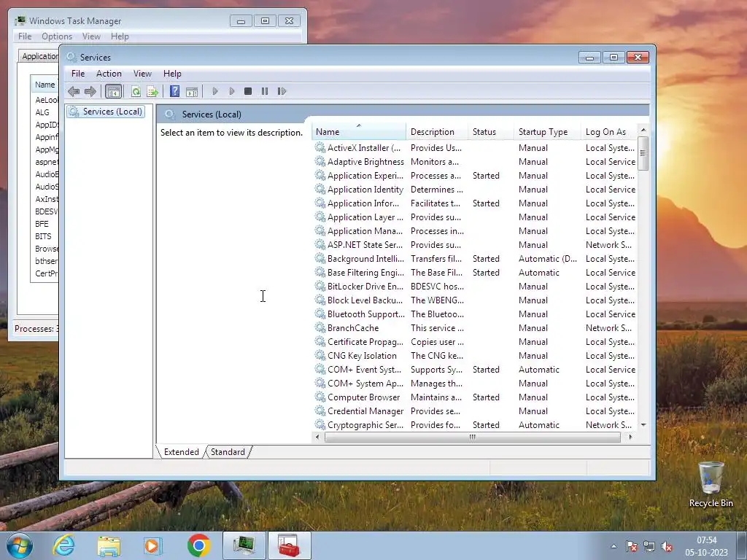Screen dimensions: 747x560
Task: Click horizontal scrollbar right arrow
Action: [x=630, y=437]
